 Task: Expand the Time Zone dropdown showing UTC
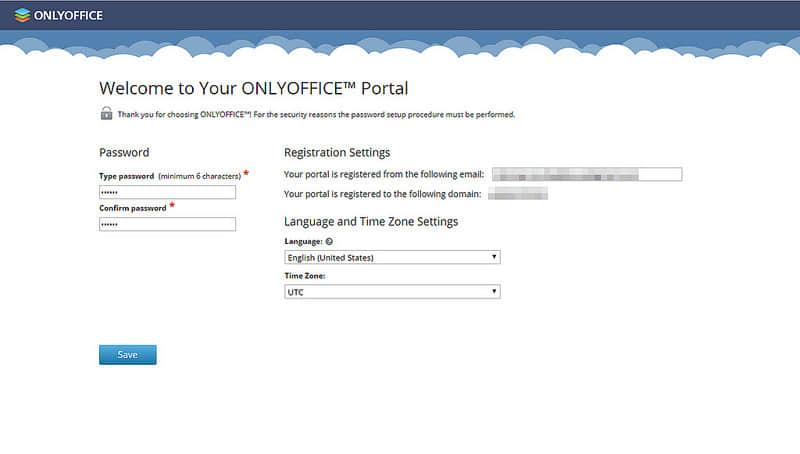coord(390,291)
